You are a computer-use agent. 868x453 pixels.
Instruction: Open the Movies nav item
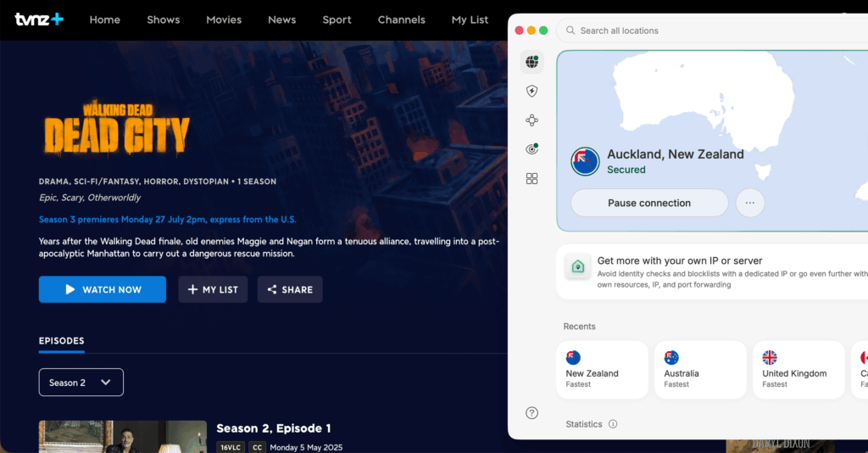224,20
